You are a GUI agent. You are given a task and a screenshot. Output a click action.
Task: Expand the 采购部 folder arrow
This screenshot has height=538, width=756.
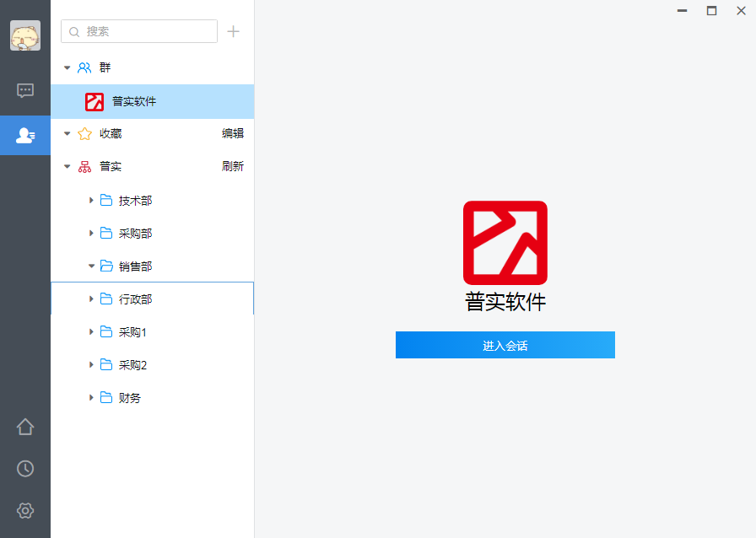[x=91, y=234]
